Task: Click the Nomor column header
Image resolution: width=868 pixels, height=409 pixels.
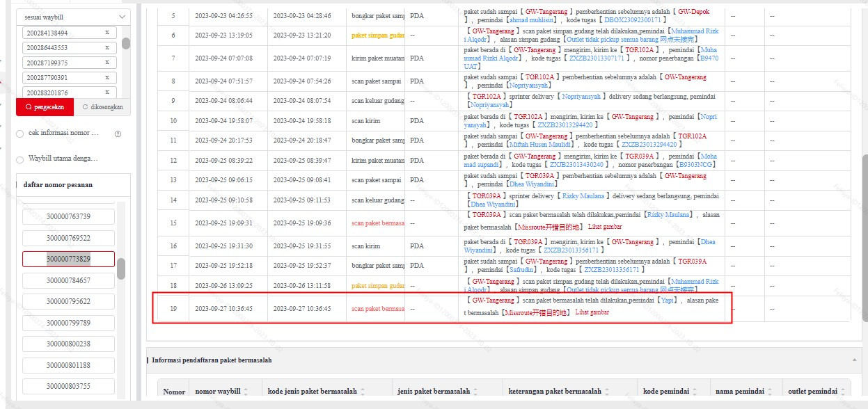Action: 174,392
